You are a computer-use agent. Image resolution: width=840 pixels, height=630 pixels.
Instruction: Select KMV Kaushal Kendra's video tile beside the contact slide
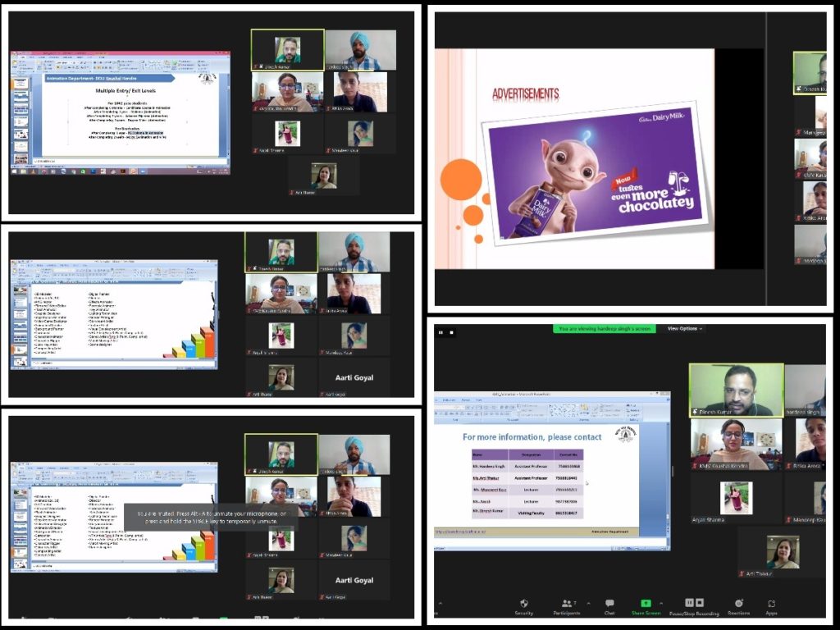tap(736, 444)
